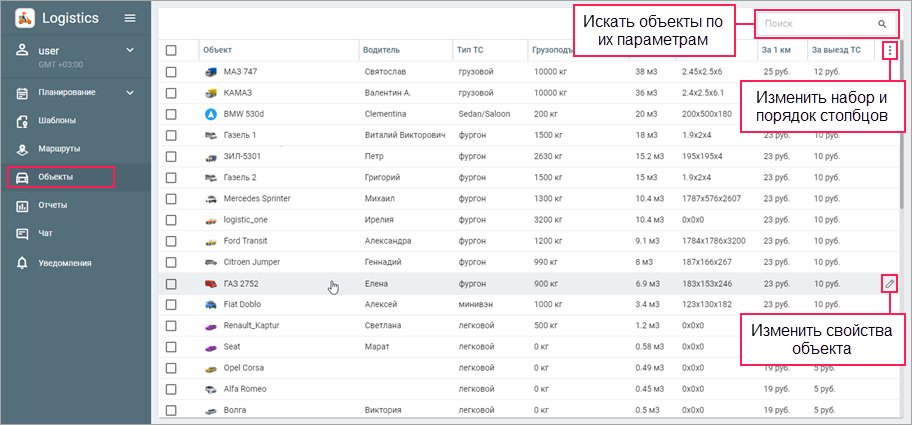Screen dimensions: 912x425
Task: Click the hamburger menu icon beside Logistics
Action: pyautogui.click(x=129, y=18)
